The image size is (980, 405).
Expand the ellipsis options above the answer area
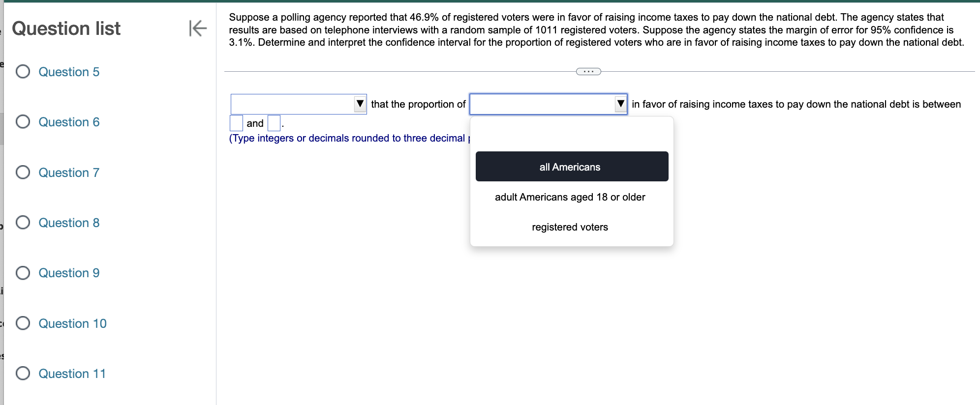(x=588, y=71)
